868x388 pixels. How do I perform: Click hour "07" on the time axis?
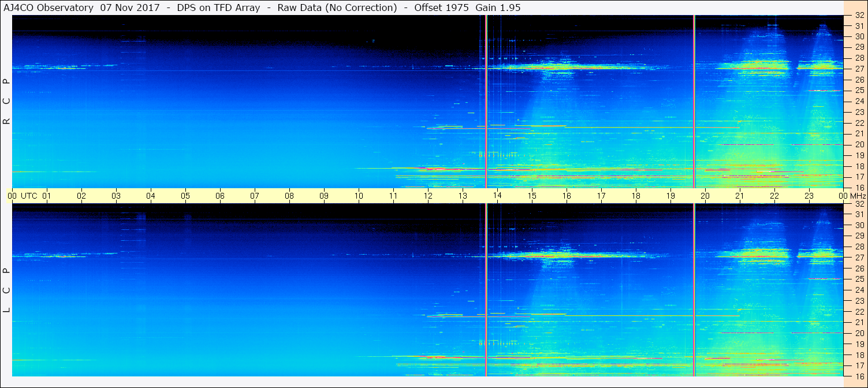[x=255, y=196]
